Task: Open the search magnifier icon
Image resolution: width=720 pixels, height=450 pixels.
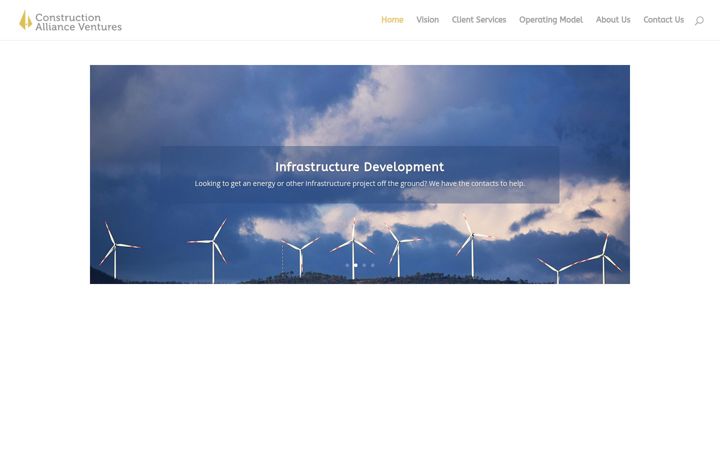Action: click(699, 21)
